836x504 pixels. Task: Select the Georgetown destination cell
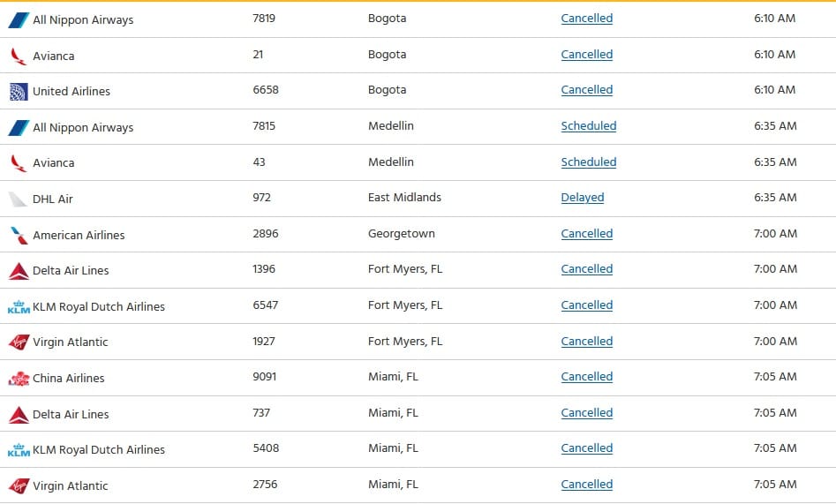click(x=402, y=234)
